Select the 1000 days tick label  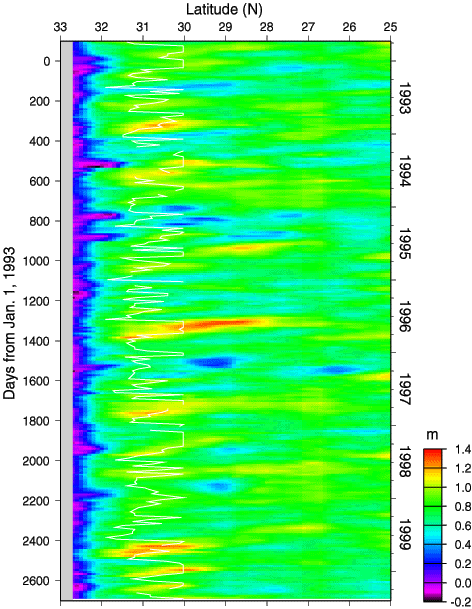[x=39, y=261]
